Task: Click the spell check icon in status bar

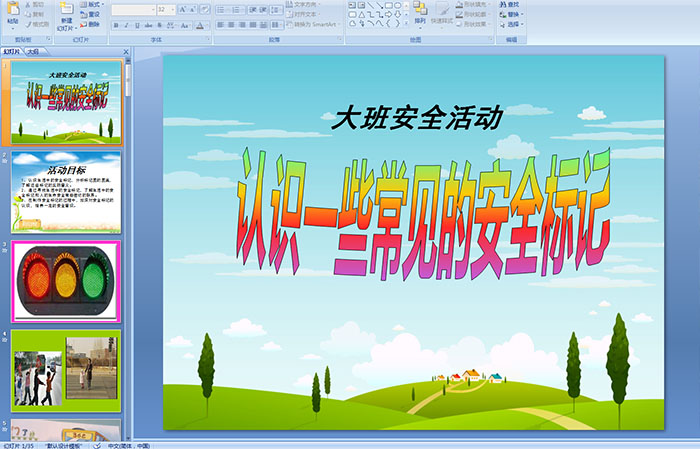Action: point(97,445)
